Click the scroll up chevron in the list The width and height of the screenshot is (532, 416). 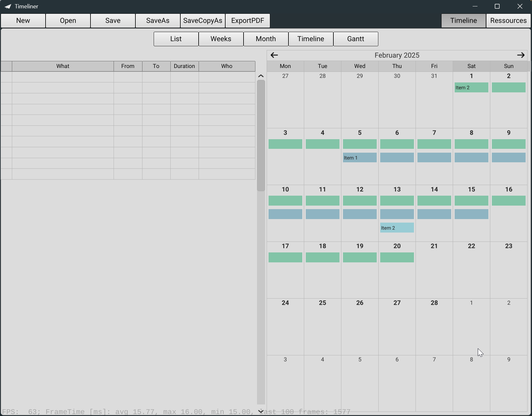pos(261,76)
